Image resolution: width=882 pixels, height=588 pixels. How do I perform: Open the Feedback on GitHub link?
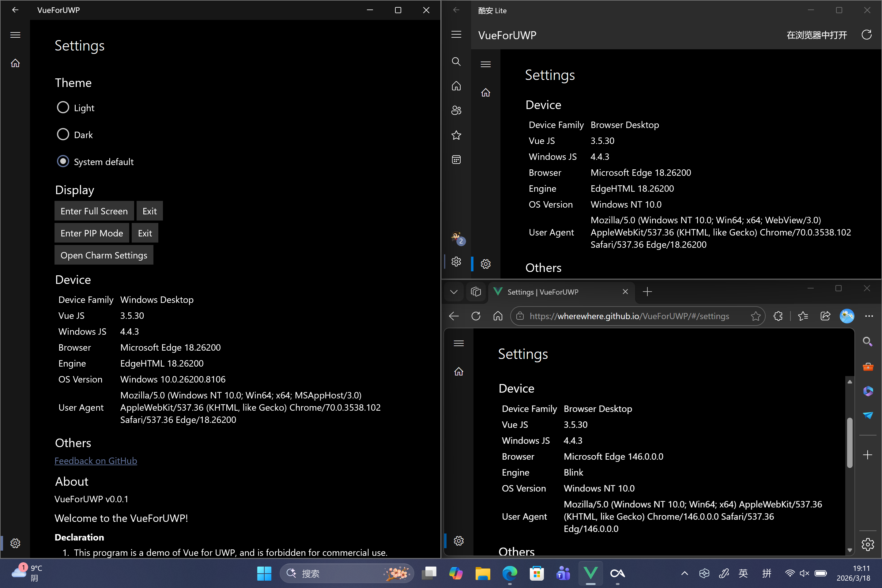(96, 461)
